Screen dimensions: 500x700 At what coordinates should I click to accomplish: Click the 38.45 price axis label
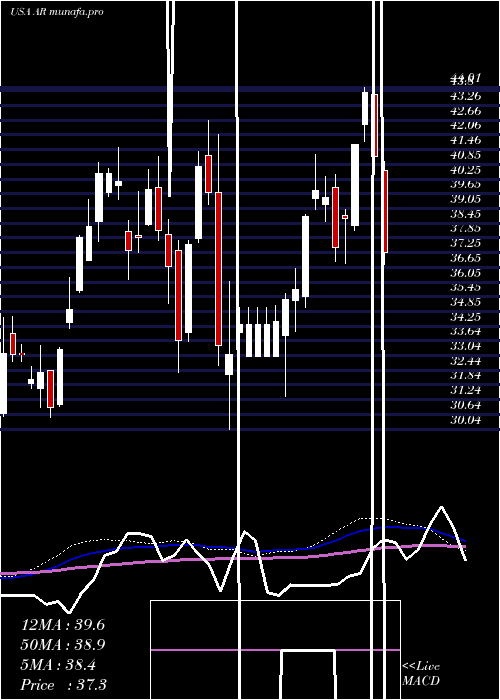point(465,213)
